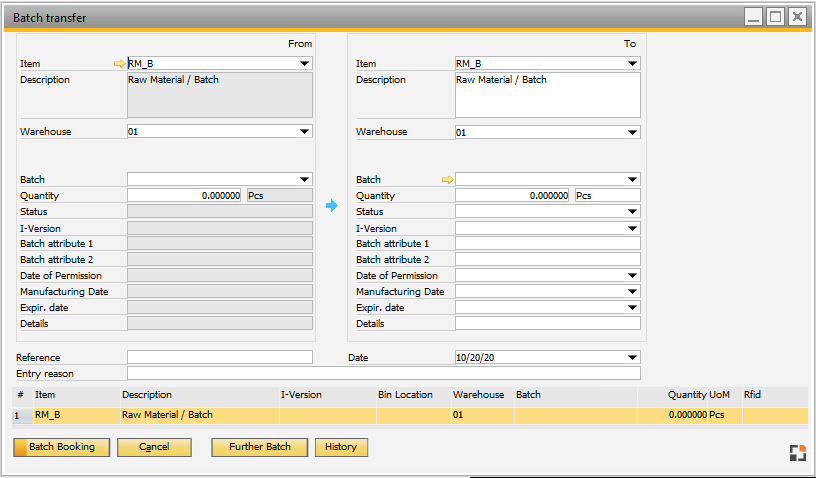The height and width of the screenshot is (478, 816).
Task: Click the blue transfer arrow between panels
Action: tap(332, 205)
